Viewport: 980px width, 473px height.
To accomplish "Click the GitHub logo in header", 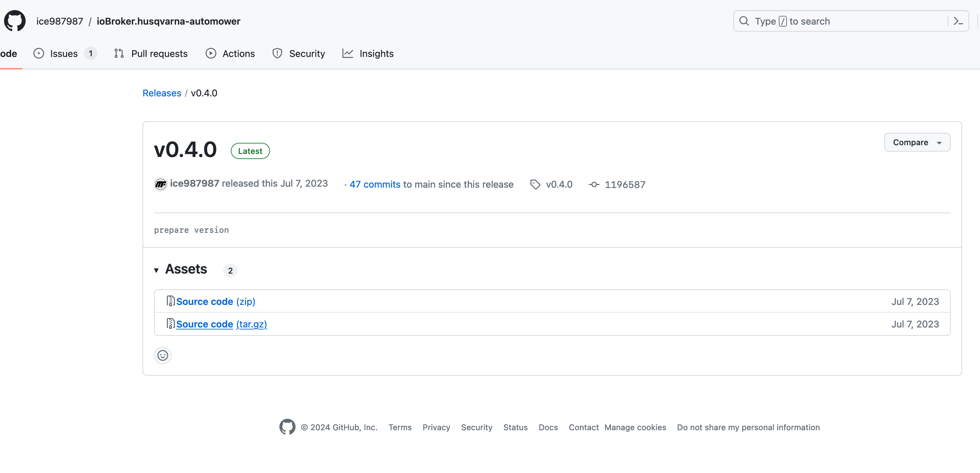I will (x=15, y=21).
